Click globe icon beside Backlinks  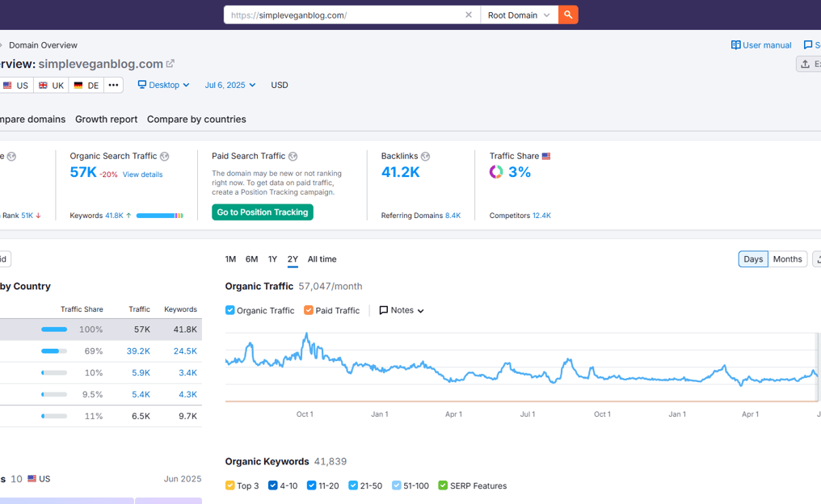coord(426,156)
